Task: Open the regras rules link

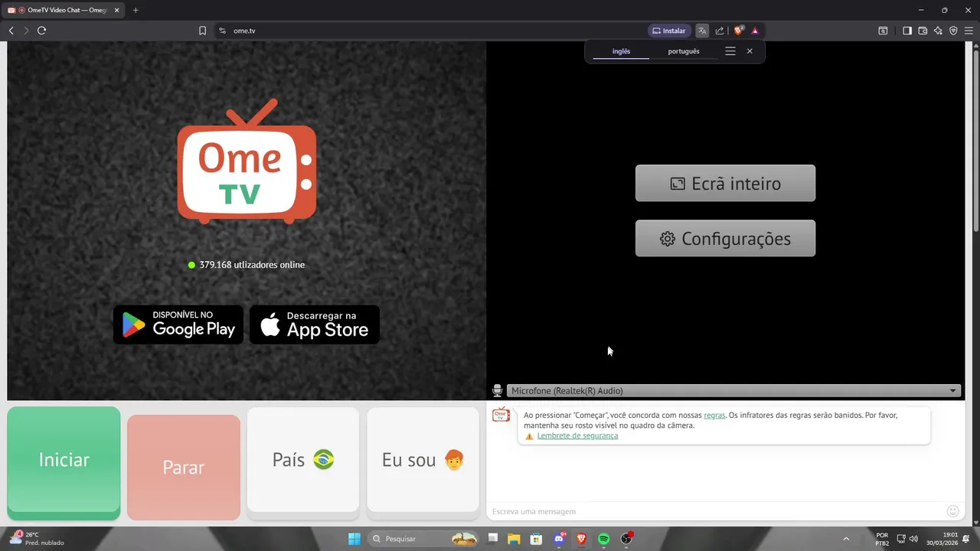Action: [x=714, y=416]
